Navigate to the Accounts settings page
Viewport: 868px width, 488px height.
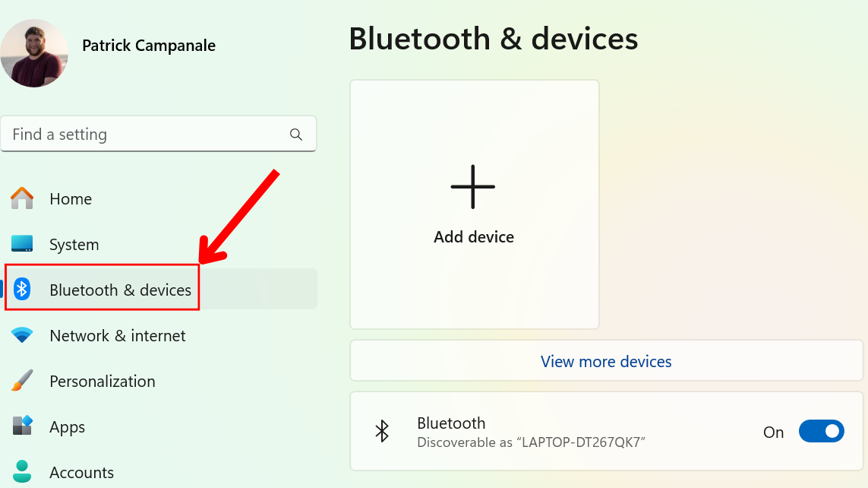click(x=81, y=472)
